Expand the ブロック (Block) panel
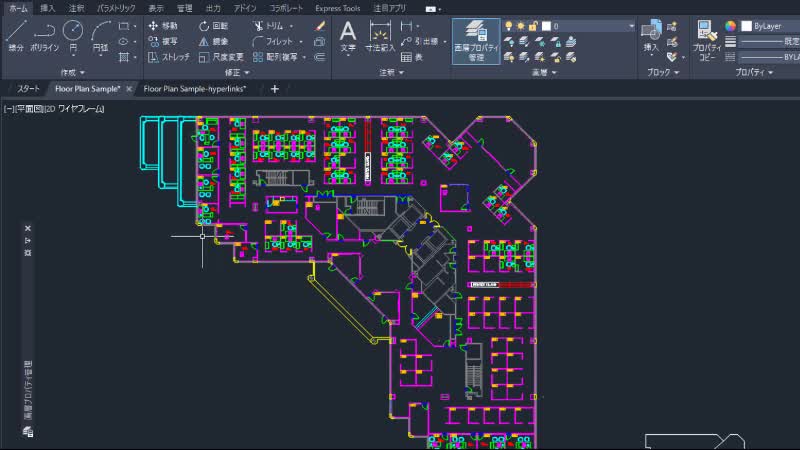This screenshot has width=800, height=450. pyautogui.click(x=663, y=73)
